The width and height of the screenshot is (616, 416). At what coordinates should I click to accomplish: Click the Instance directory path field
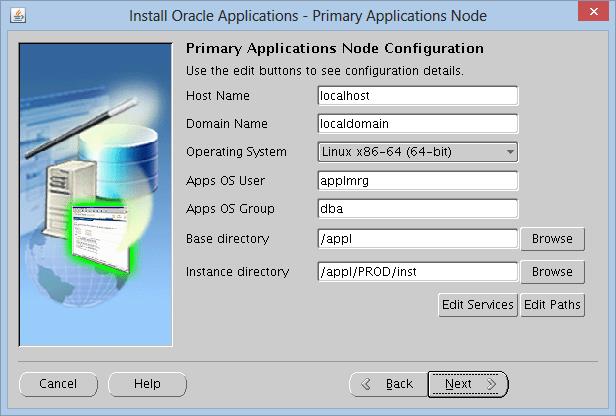pos(416,272)
